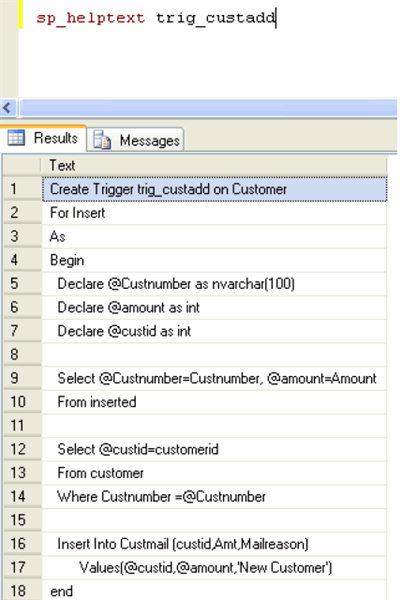Screen dimensions: 400x600
Task: Select row header number 1
Action: [x=22, y=189]
